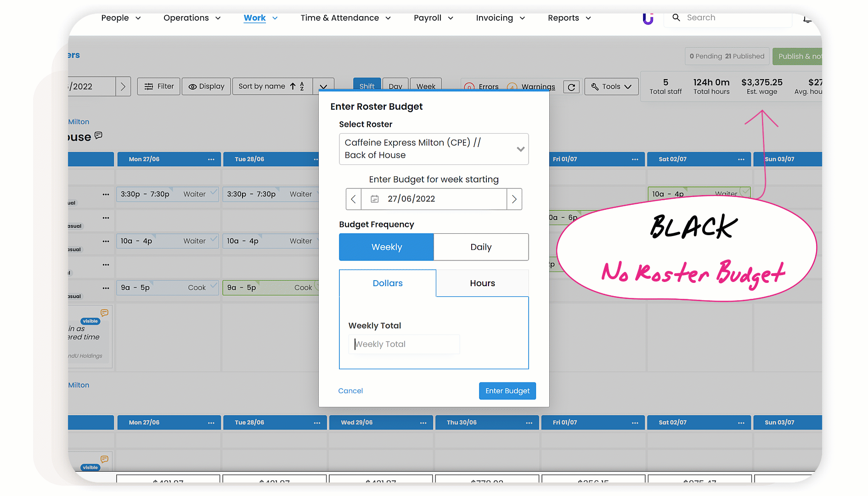Advance to next budget week arrow
868x496 pixels.
[514, 199]
